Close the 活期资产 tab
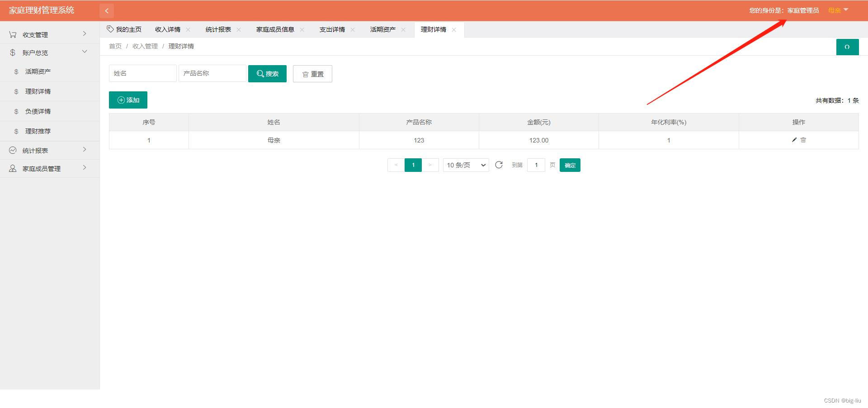Viewport: 868px width, 408px height. click(x=403, y=30)
